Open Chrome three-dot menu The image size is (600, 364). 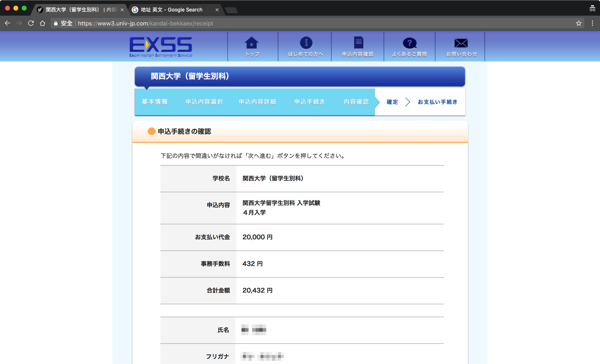[592, 23]
